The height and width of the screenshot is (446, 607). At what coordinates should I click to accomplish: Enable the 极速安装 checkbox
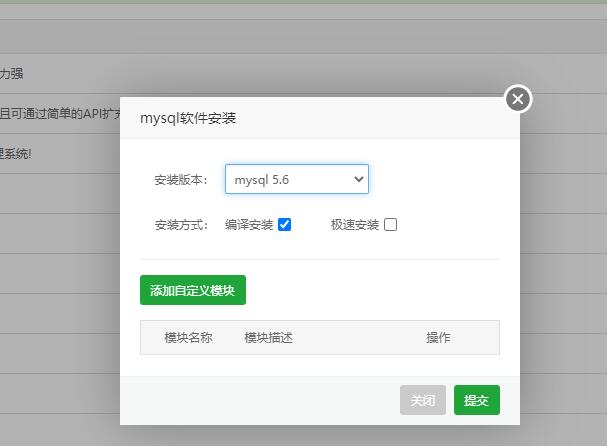[x=390, y=225]
